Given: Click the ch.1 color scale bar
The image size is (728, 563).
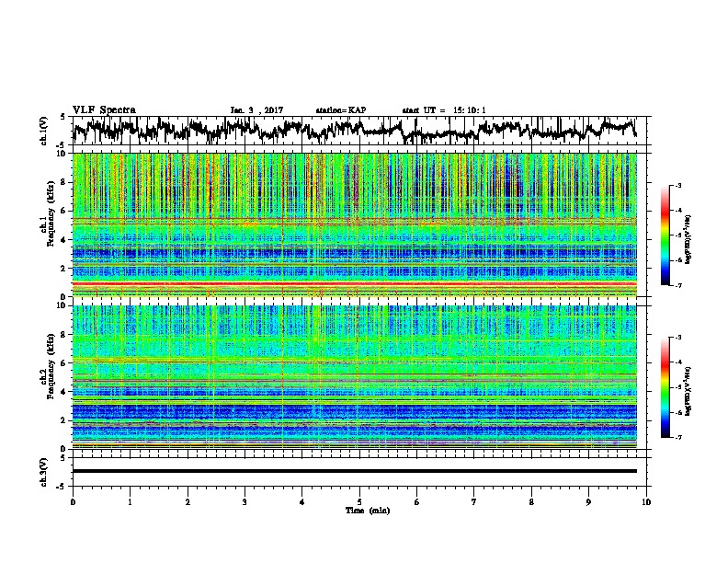Looking at the screenshot, I should [x=665, y=236].
